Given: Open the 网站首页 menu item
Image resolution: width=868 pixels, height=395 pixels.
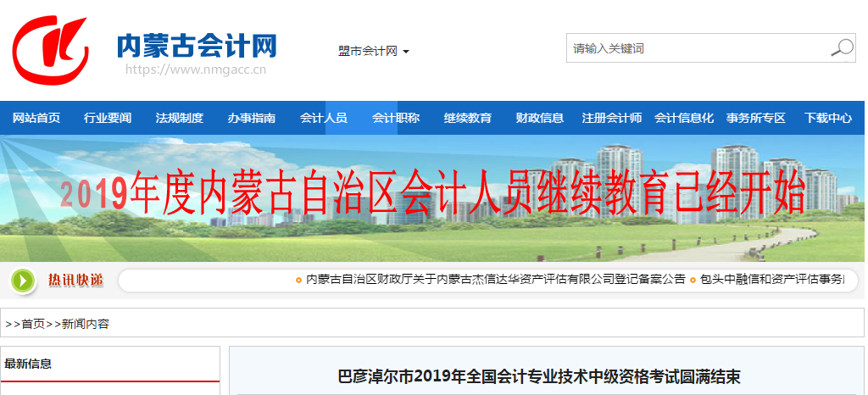Looking at the screenshot, I should pyautogui.click(x=36, y=118).
